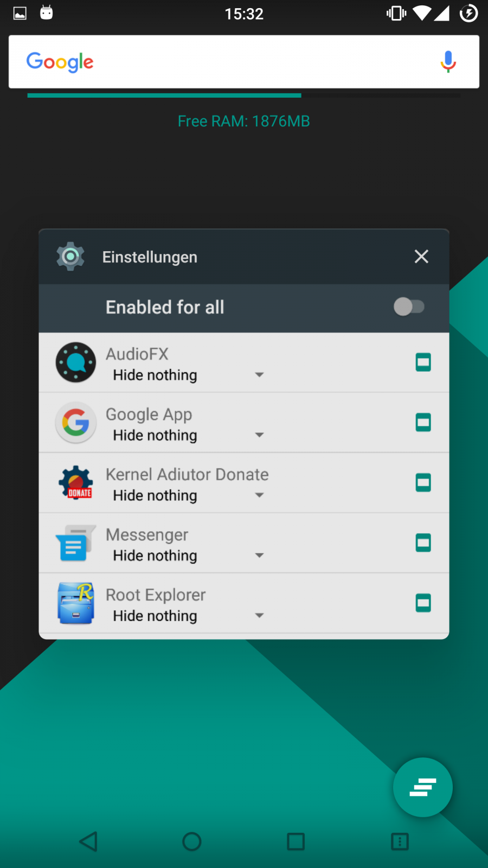Tap the AudioFX app icon
The height and width of the screenshot is (868, 488).
[x=76, y=362]
